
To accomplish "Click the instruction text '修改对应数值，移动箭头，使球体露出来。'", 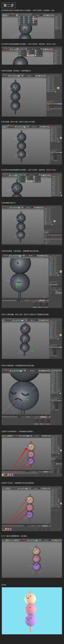I will coord(17,71).
